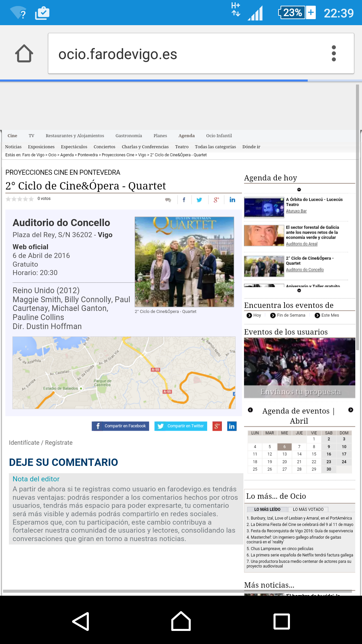Open Auditorio do Concello link in agenda
This screenshot has height=644, width=362.
pyautogui.click(x=305, y=270)
